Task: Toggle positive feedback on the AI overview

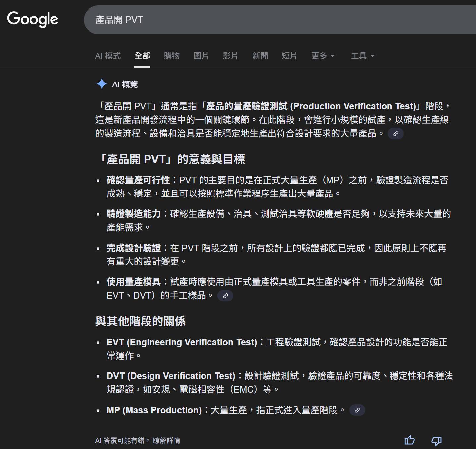Action: point(410,441)
